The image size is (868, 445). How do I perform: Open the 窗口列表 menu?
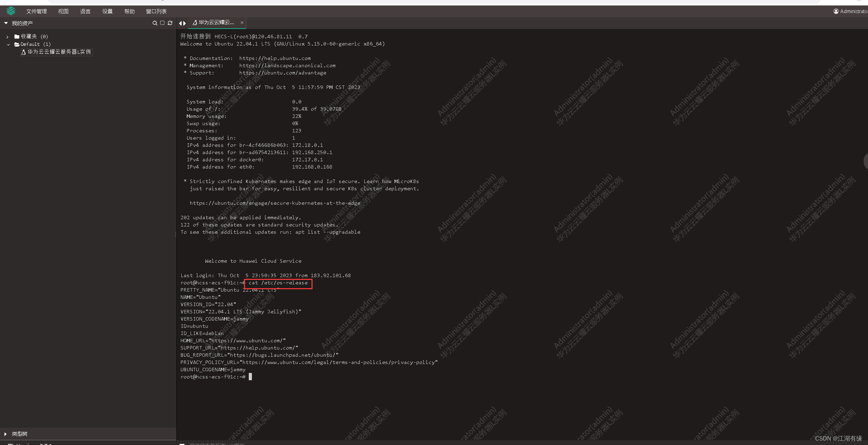(156, 11)
